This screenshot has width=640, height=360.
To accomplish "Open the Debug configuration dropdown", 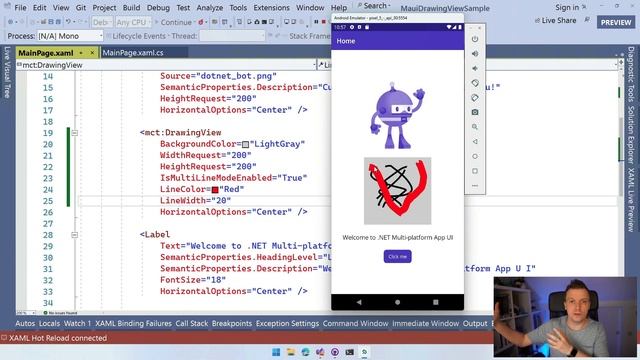I will pyautogui.click(x=102, y=22).
